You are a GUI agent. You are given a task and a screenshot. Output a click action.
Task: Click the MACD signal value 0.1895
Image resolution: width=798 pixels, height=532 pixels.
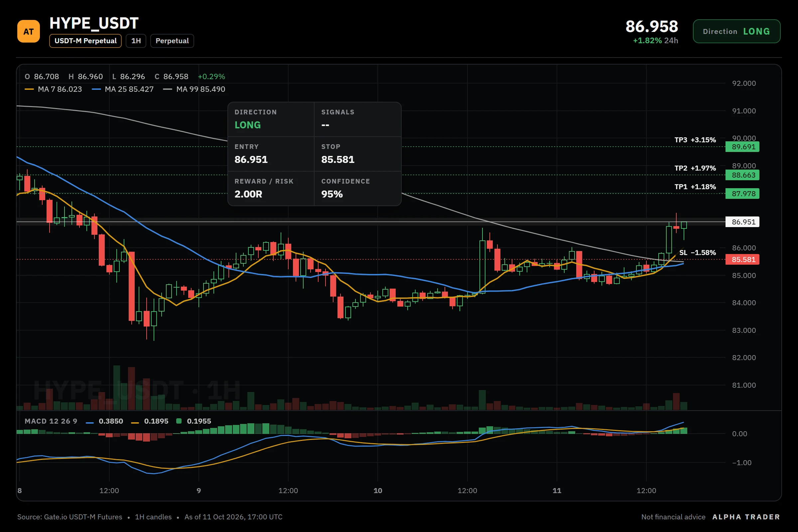coord(156,421)
